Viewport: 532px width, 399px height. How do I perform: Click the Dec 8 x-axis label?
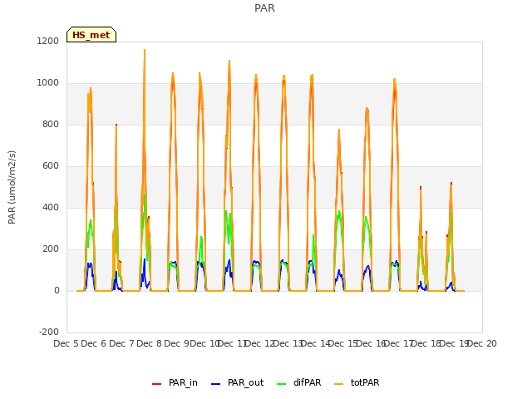click(149, 343)
